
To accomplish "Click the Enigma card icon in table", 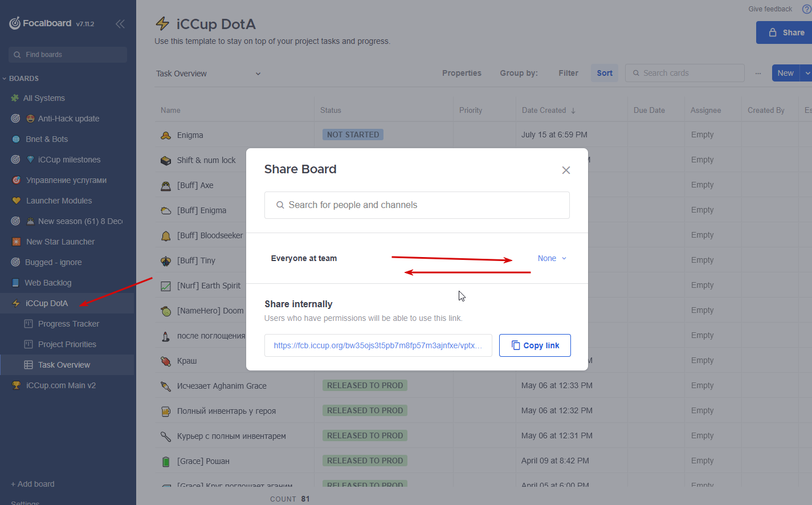I will [166, 136].
